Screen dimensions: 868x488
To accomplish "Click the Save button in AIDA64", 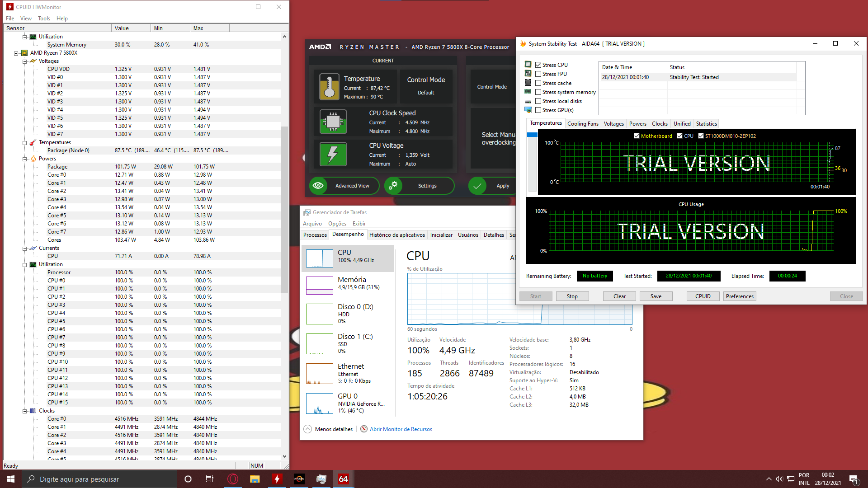I will pos(656,296).
